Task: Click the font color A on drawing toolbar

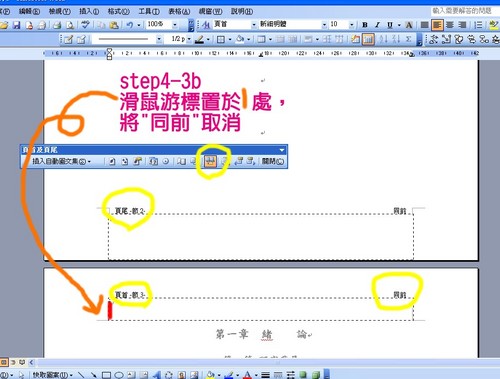Action: pyautogui.click(x=247, y=375)
